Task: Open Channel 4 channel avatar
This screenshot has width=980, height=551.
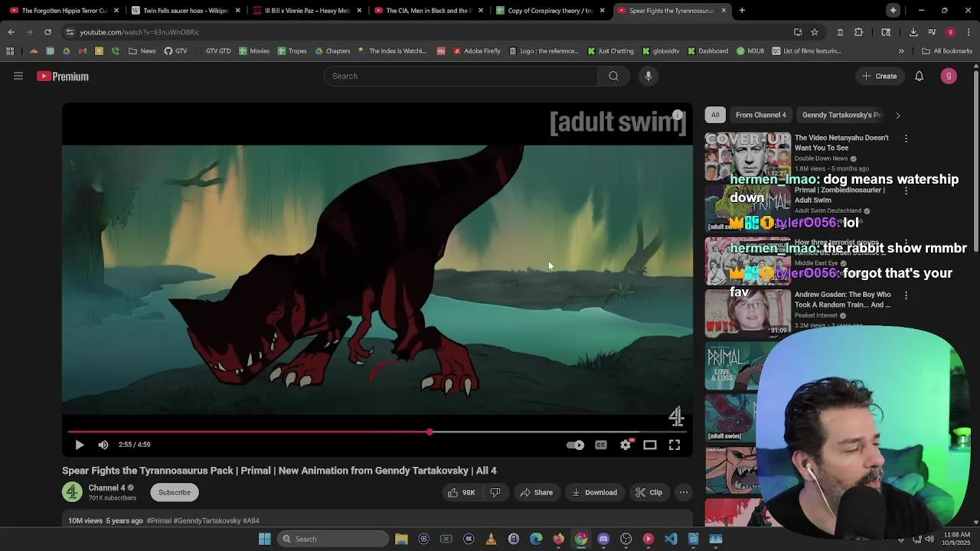Action: [x=73, y=492]
